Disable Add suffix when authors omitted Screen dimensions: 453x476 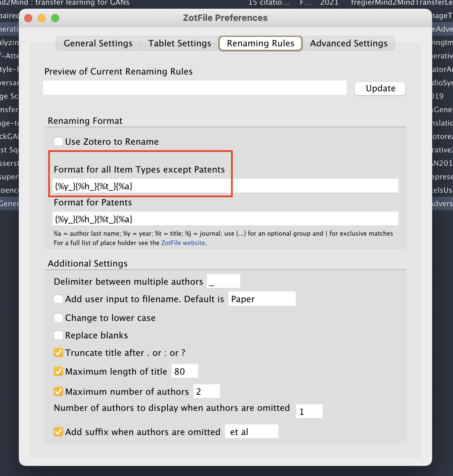pos(58,432)
